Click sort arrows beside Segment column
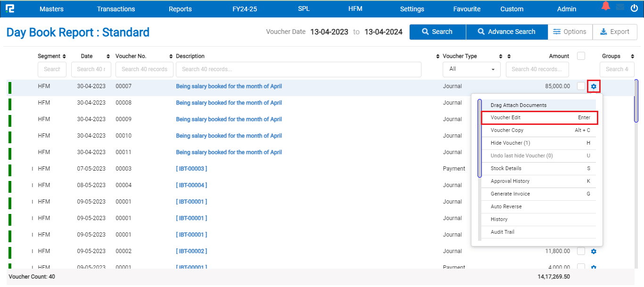The width and height of the screenshot is (644, 287). 64,57
